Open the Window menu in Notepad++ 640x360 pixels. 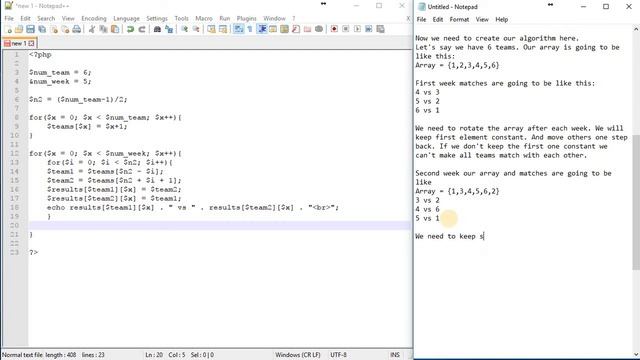coord(274,18)
